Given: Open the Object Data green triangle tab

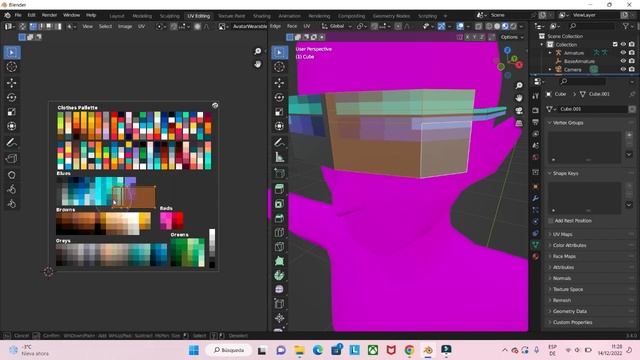Looking at the screenshot, I should (x=536, y=244).
